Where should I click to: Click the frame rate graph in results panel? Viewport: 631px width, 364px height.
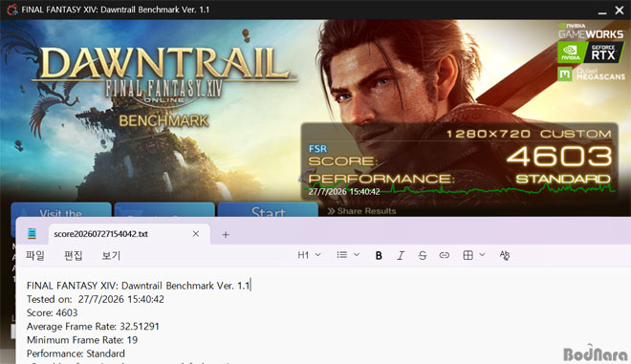(459, 189)
